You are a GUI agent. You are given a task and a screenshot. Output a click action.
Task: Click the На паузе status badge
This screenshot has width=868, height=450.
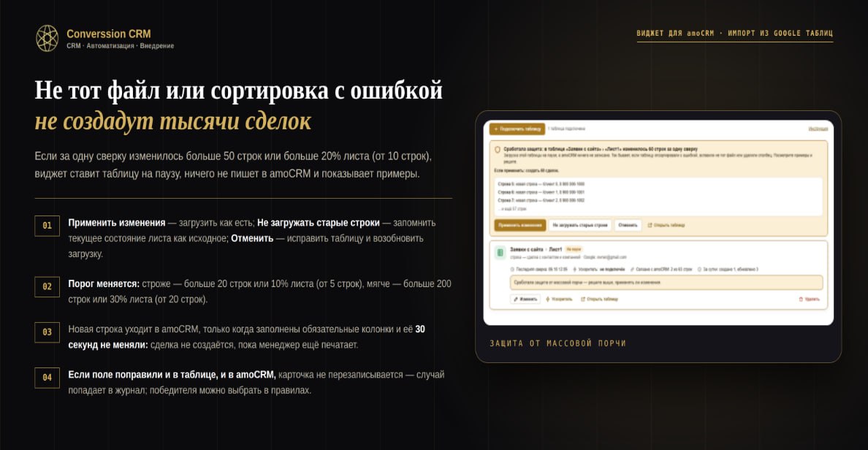pyautogui.click(x=574, y=250)
